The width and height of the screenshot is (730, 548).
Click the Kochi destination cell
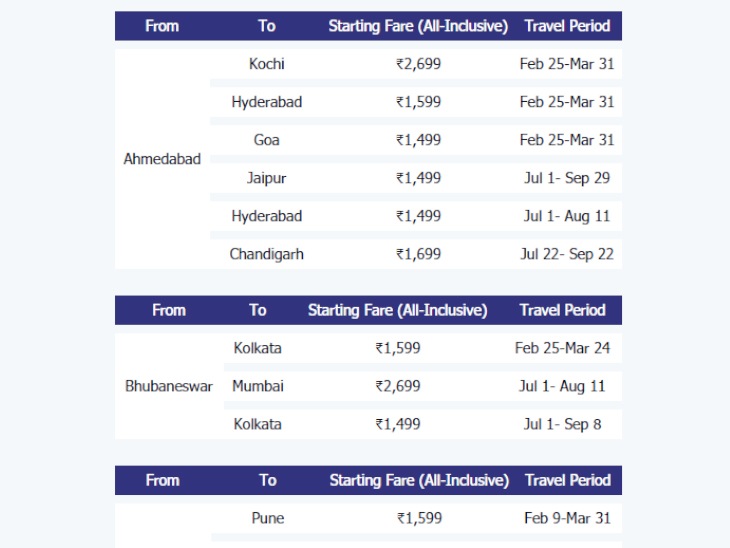coord(266,64)
